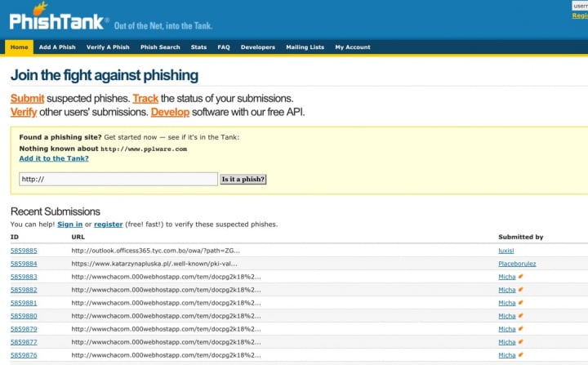
Task: Click the 'Recent Submissions' heading
Action: [56, 211]
